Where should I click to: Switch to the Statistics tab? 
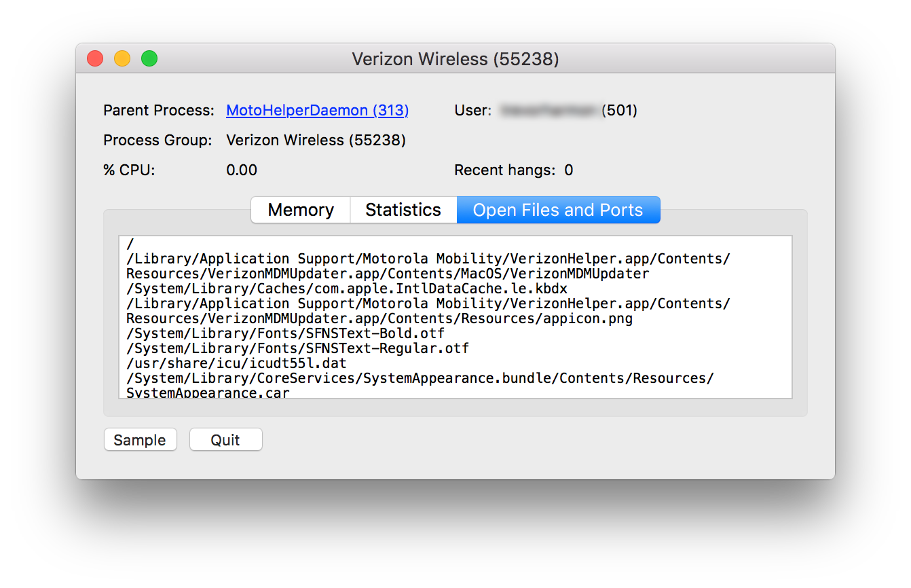tap(403, 210)
